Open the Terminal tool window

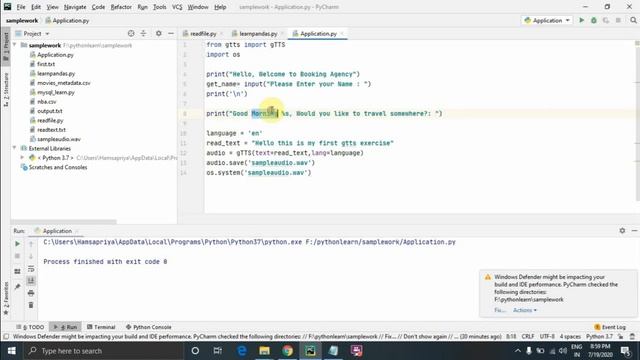(x=101, y=327)
